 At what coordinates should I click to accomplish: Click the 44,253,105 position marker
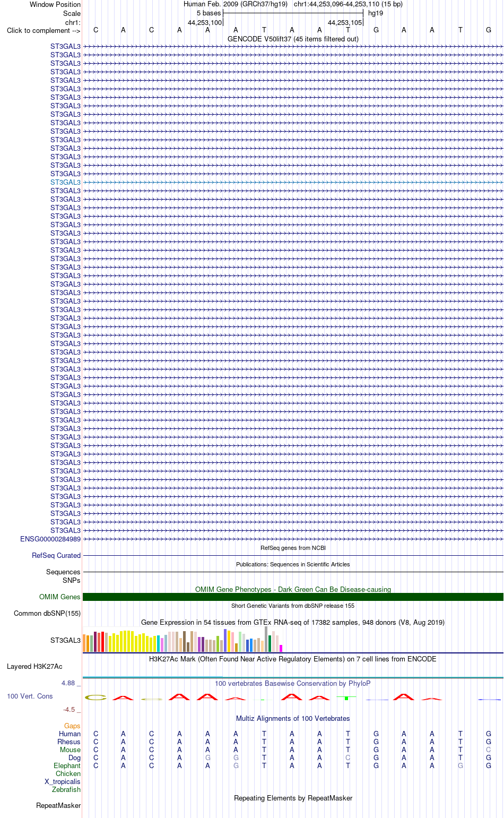click(x=345, y=22)
